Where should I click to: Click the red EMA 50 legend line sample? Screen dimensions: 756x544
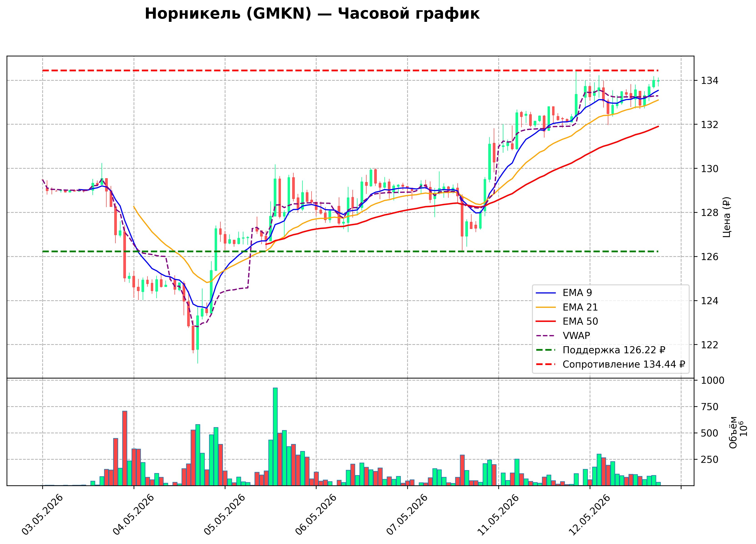(x=546, y=321)
